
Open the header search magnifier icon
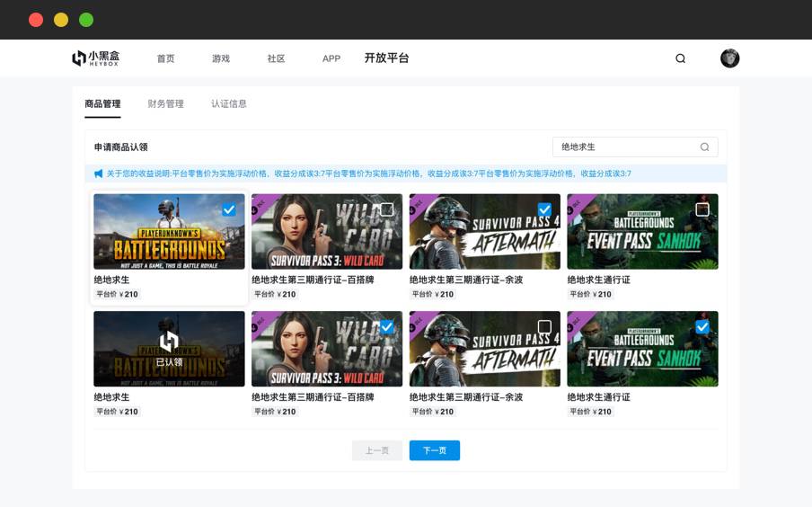[x=681, y=58]
